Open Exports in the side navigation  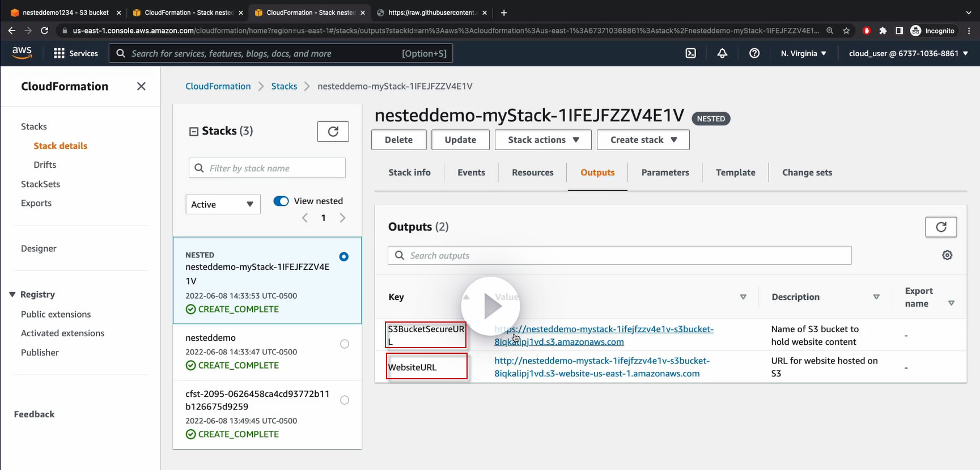[36, 203]
